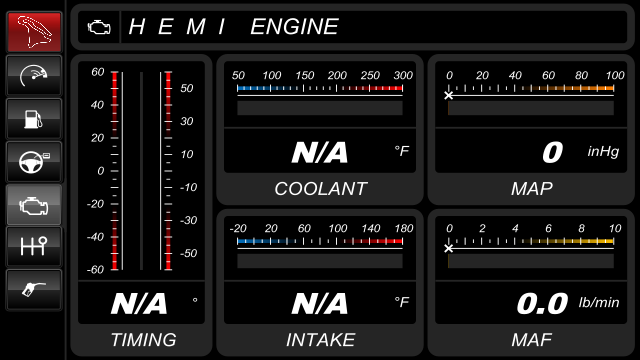The height and width of the screenshot is (360, 640).
Task: Open the fuel pump page icon
Action: (34, 118)
